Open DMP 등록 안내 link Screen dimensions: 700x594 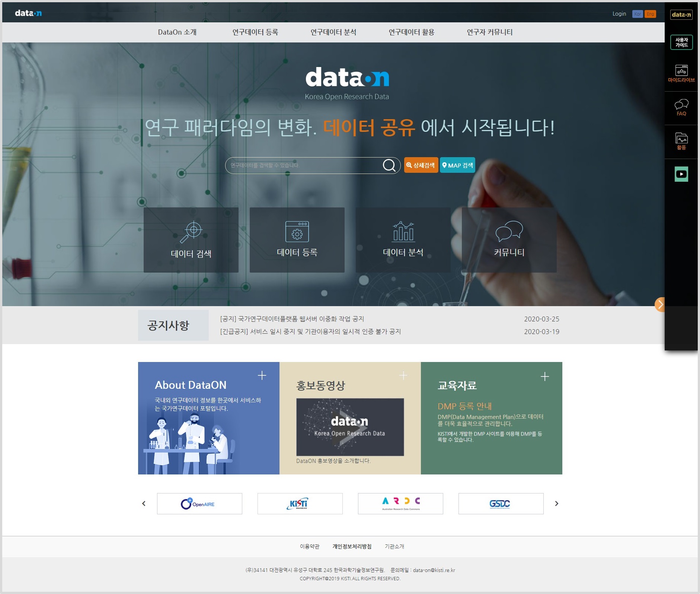[465, 406]
